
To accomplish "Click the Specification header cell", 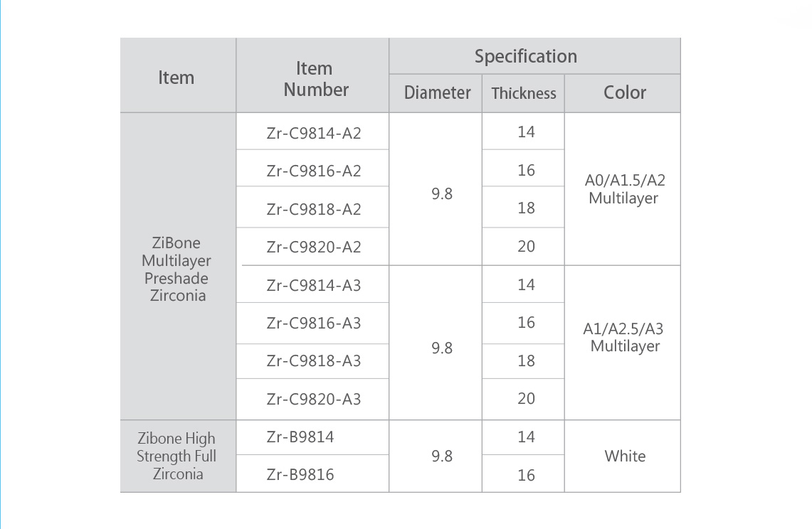I will pos(535,56).
